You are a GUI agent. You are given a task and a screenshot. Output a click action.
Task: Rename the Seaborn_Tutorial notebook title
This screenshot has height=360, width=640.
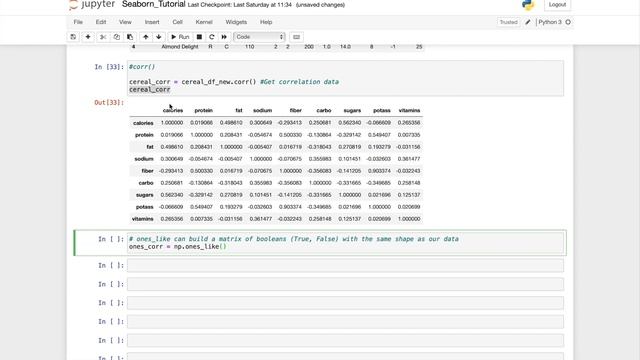(x=153, y=4)
